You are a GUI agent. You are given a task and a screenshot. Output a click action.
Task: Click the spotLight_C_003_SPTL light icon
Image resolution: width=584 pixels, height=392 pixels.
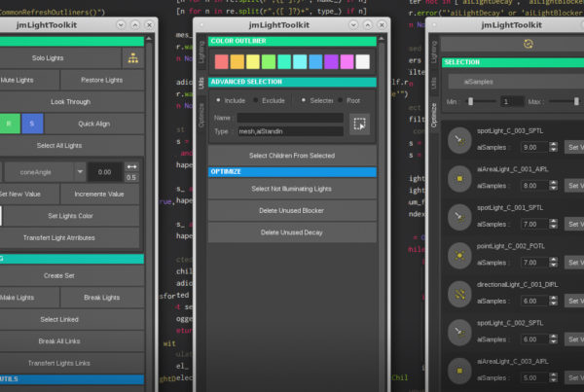click(x=459, y=140)
